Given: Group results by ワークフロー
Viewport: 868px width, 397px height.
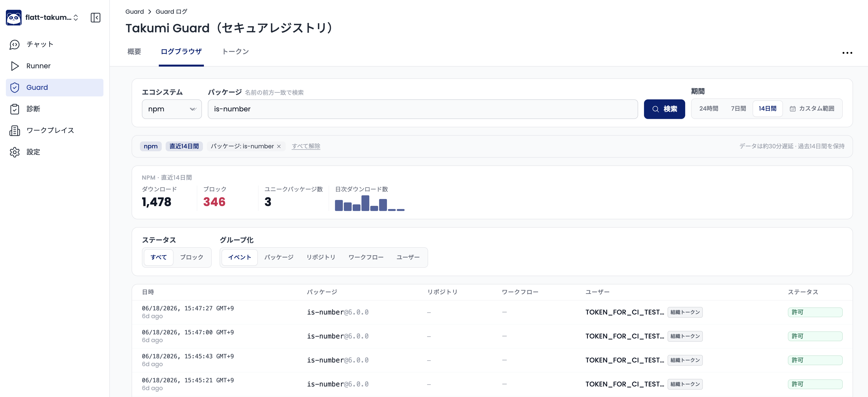Looking at the screenshot, I should coord(366,257).
